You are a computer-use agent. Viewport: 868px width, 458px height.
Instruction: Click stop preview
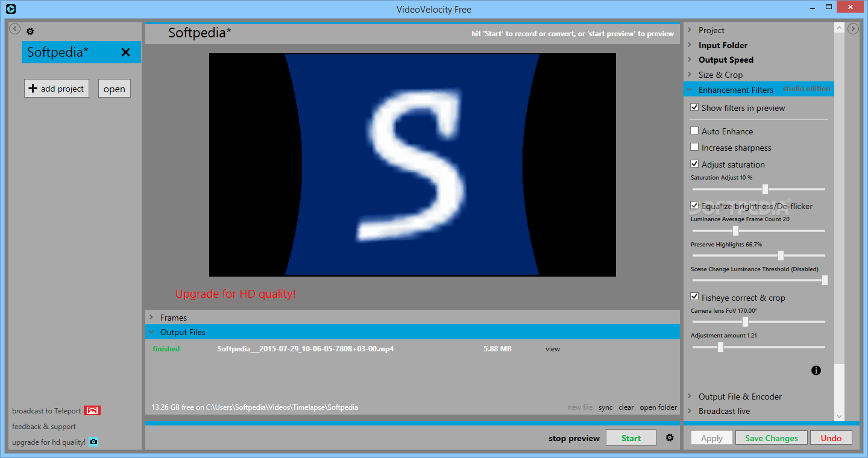(574, 438)
